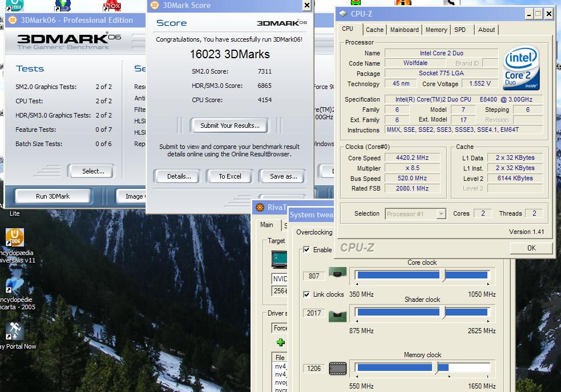Image resolution: width=561 pixels, height=392 pixels.
Task: Export results with To Excel button
Action: [x=229, y=176]
